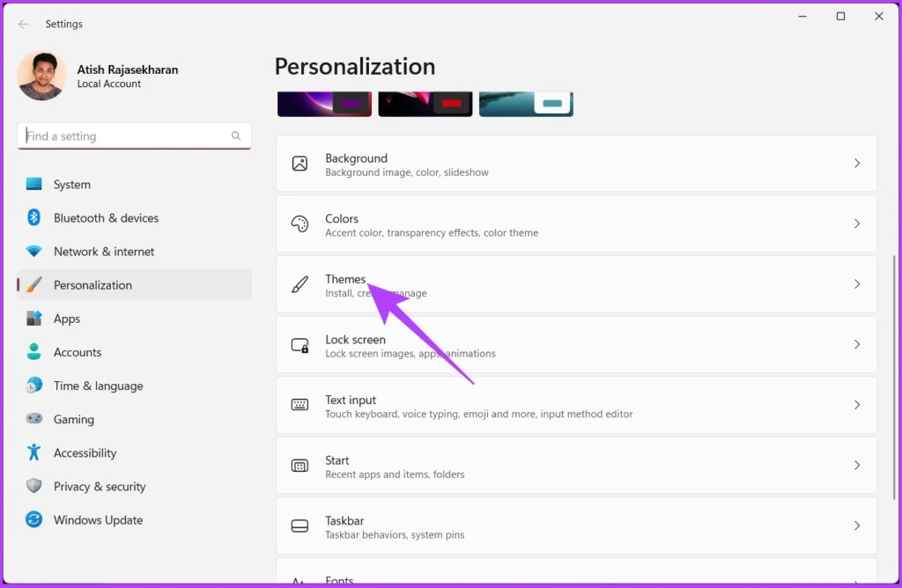Image resolution: width=902 pixels, height=588 pixels.
Task: Expand Taskbar settings chevron
Action: [857, 526]
